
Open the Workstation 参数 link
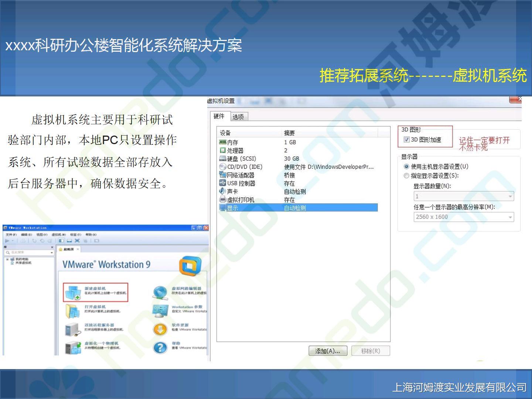187,307
